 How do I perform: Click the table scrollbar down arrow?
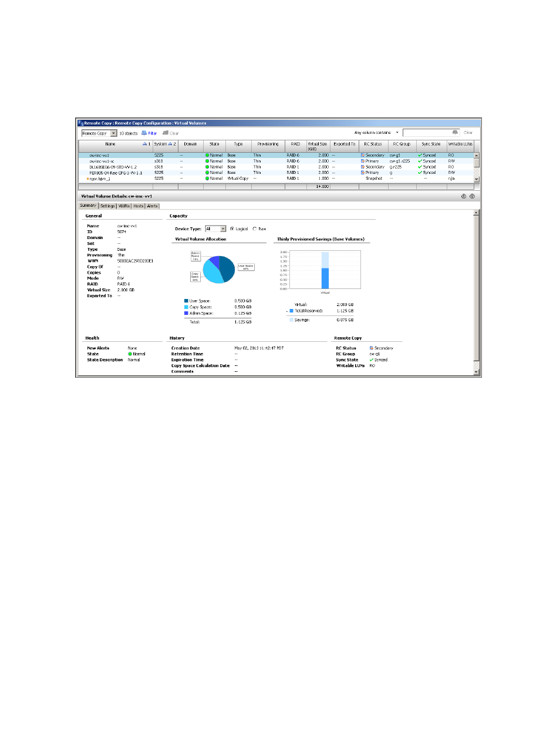[x=477, y=179]
